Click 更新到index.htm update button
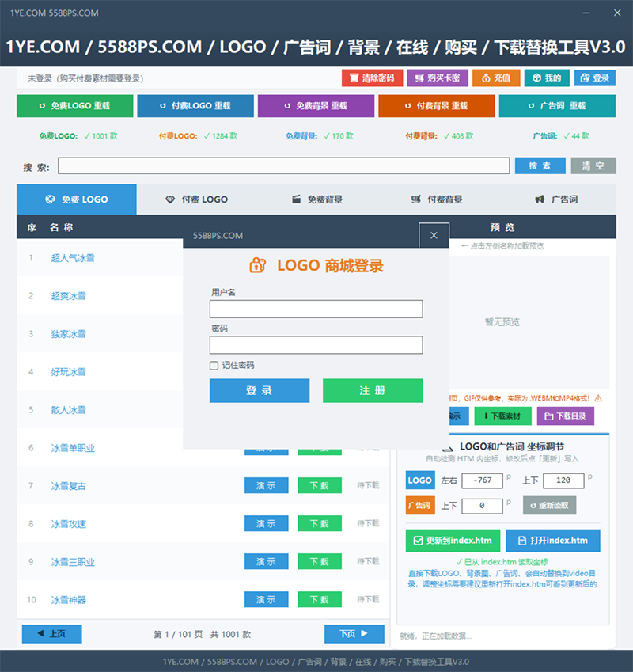This screenshot has height=672, width=633. pos(453,541)
